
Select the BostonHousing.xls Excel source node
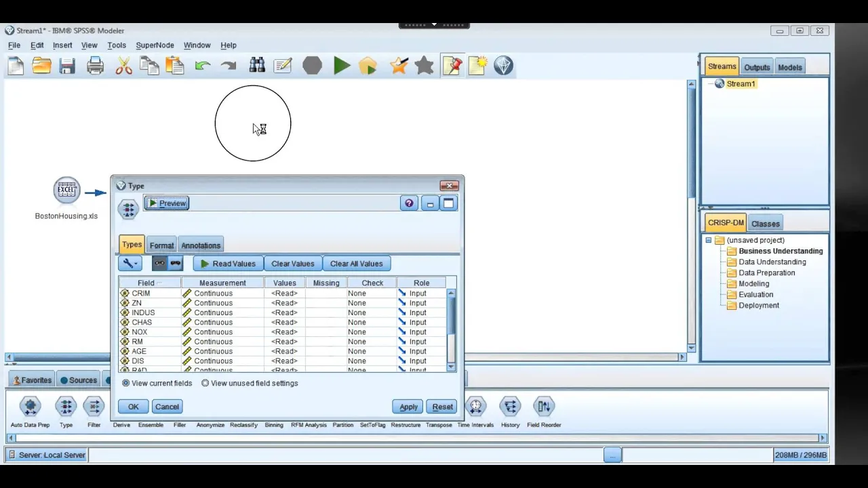point(66,190)
